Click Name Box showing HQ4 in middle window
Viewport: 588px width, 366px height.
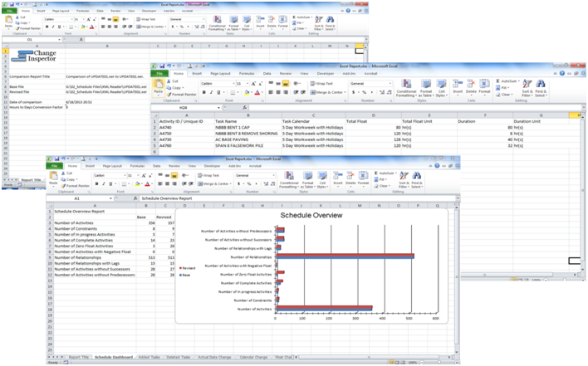tap(183, 108)
